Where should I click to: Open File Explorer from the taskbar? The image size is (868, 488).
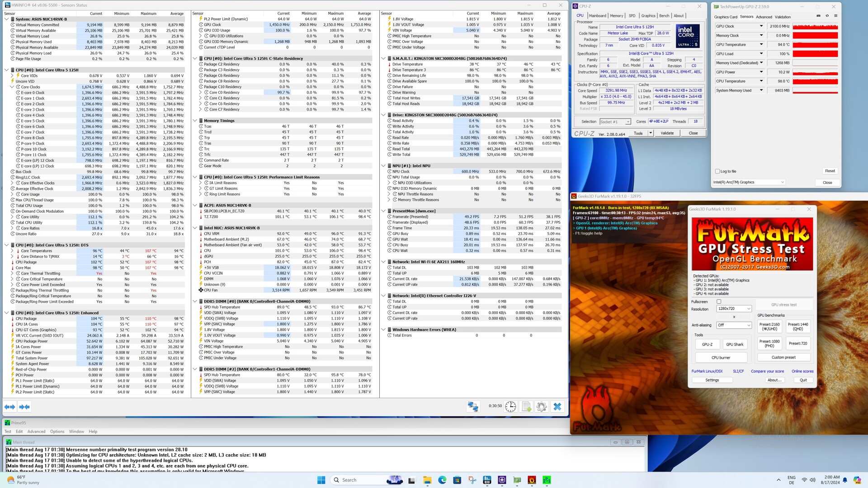click(427, 480)
